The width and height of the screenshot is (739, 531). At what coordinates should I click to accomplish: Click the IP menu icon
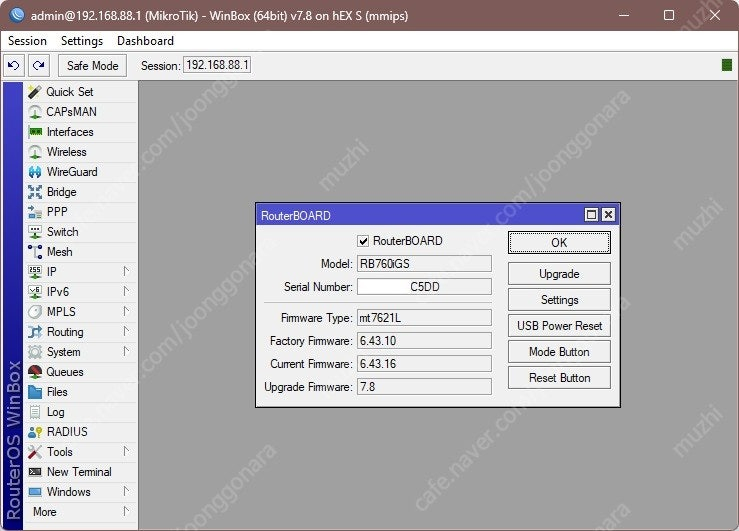coord(35,272)
